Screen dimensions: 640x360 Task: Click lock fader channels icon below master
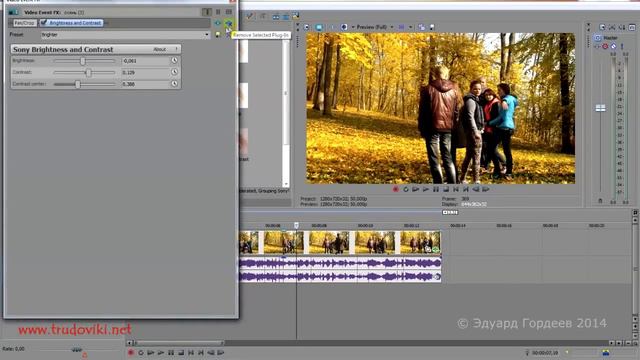click(600, 201)
